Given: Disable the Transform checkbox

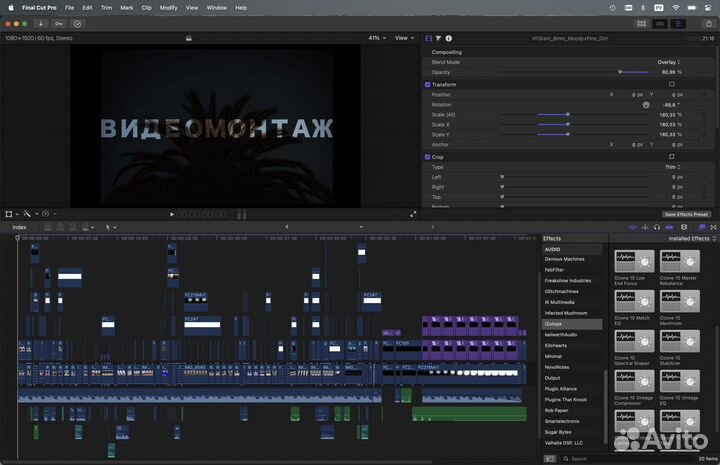Looking at the screenshot, I should tap(428, 85).
